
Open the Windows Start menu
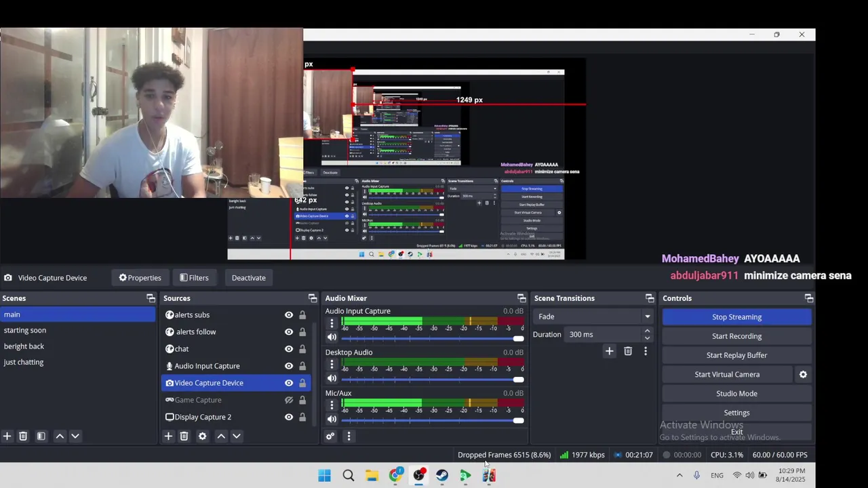coord(324,476)
